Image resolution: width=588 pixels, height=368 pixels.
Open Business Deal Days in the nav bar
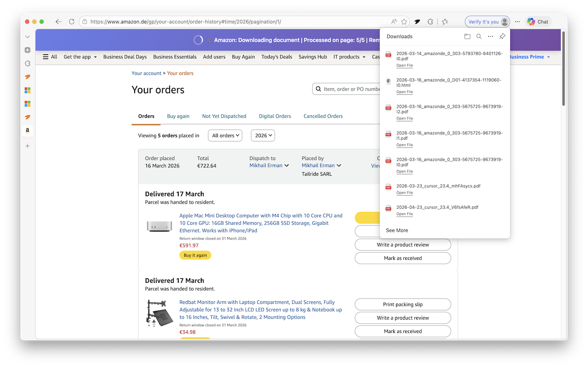[125, 57]
